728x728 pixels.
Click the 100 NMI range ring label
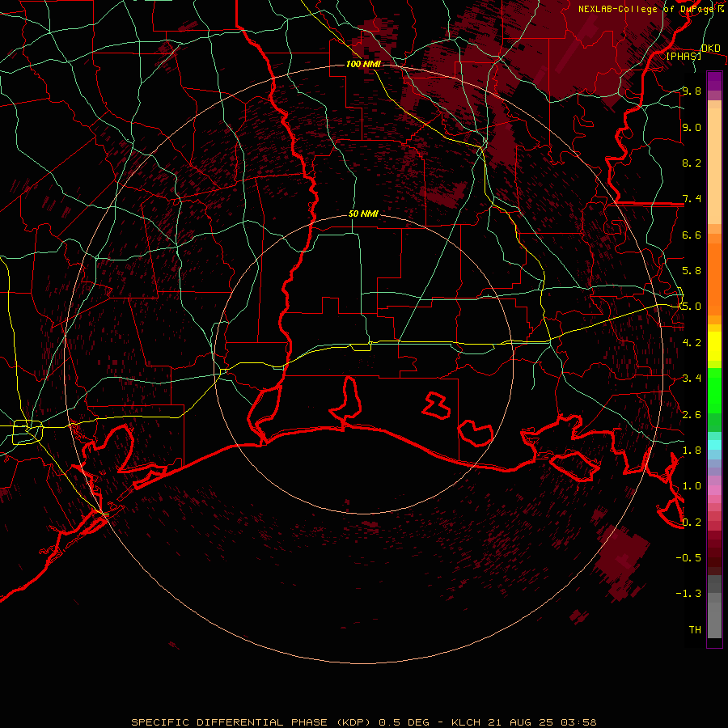tap(363, 64)
